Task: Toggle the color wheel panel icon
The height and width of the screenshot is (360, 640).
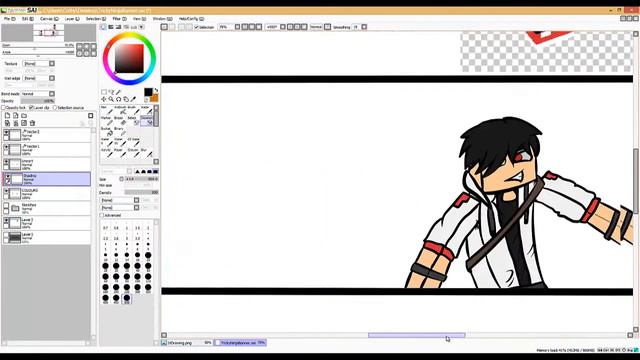Action: pyautogui.click(x=103, y=27)
